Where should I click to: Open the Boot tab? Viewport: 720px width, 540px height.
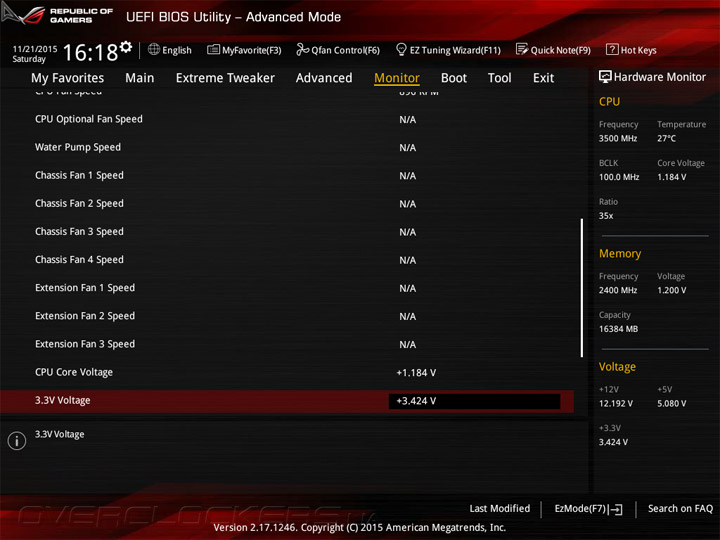pos(454,78)
